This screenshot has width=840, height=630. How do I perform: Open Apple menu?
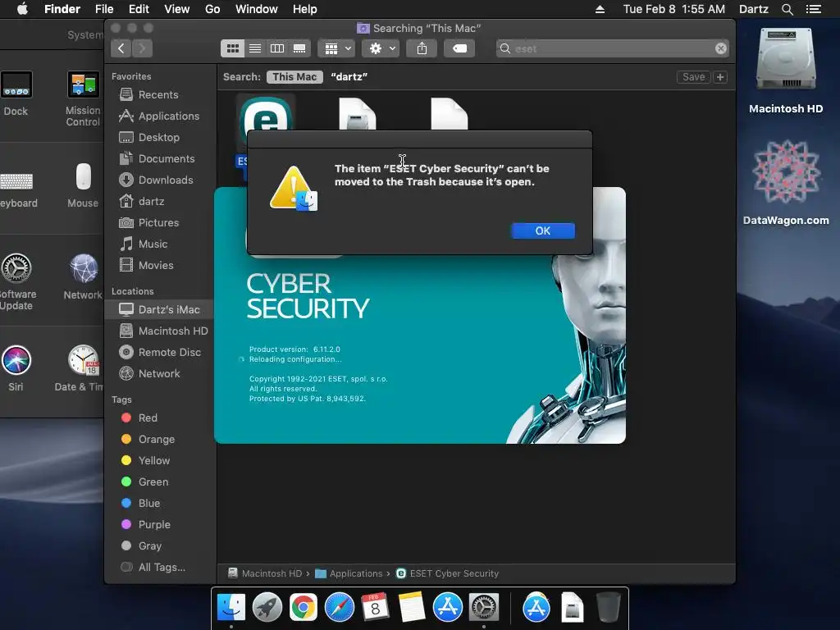22,9
